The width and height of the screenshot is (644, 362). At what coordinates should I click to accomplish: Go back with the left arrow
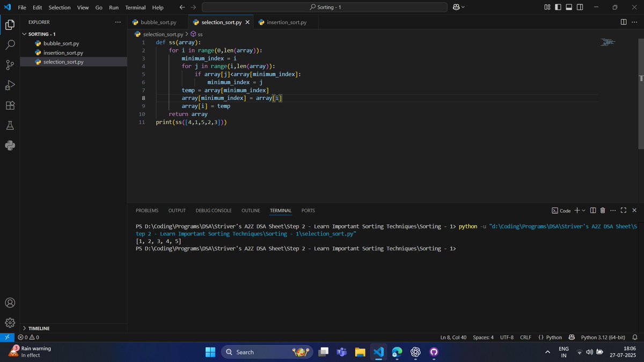click(182, 7)
